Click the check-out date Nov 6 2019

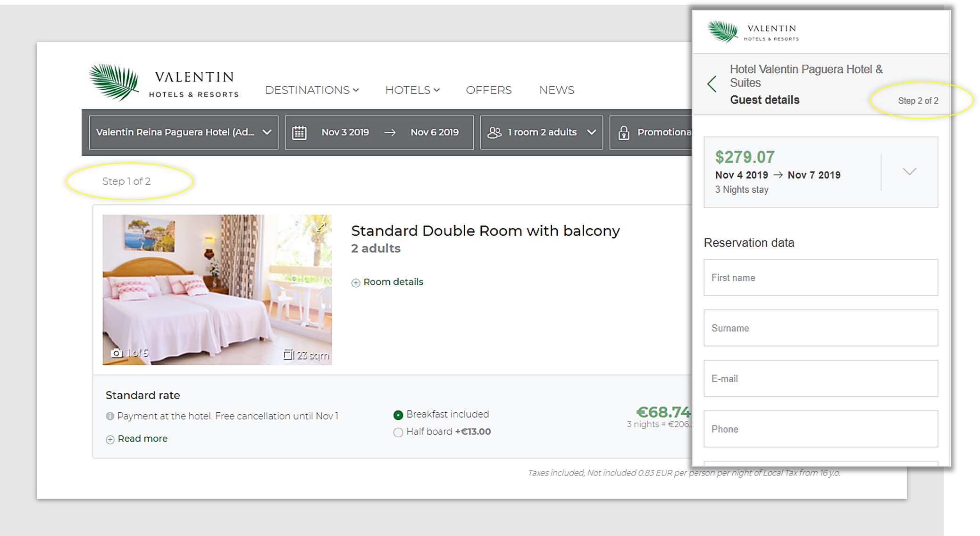[x=435, y=132]
